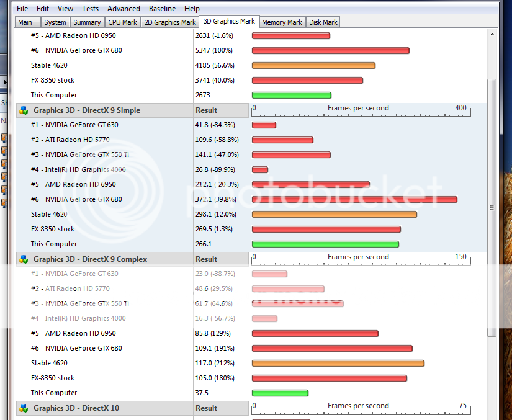The width and height of the screenshot is (512, 420).
Task: Open the Tests menu
Action: point(90,9)
